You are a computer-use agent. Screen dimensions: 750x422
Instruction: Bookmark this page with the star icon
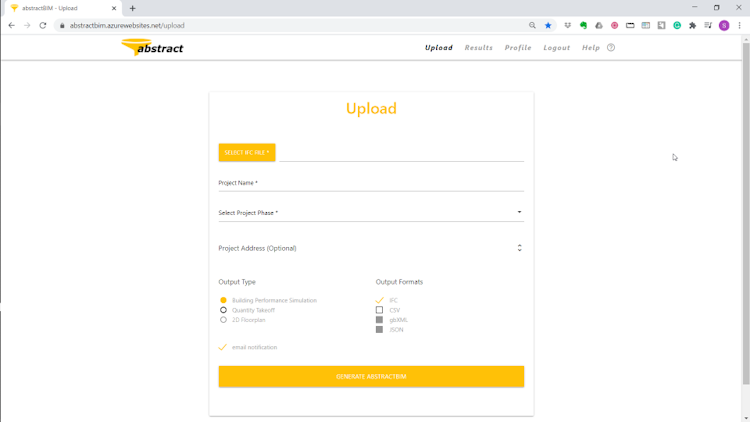(548, 25)
